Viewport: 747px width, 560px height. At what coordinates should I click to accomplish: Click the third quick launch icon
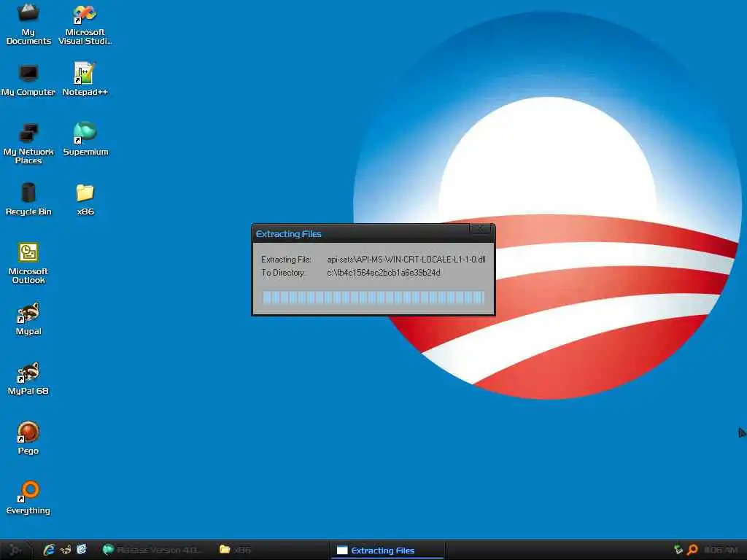click(82, 550)
